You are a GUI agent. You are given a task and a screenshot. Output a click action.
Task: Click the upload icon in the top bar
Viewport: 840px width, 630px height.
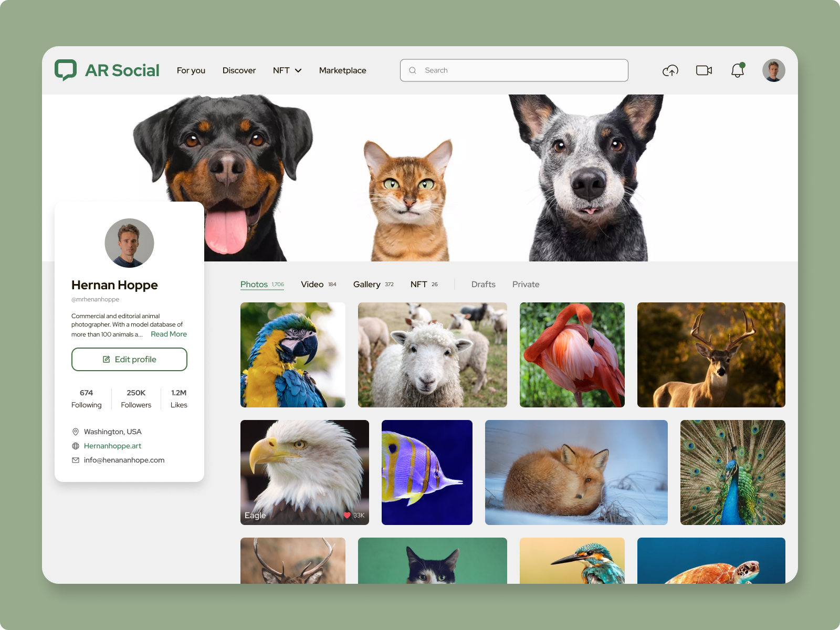click(x=670, y=70)
